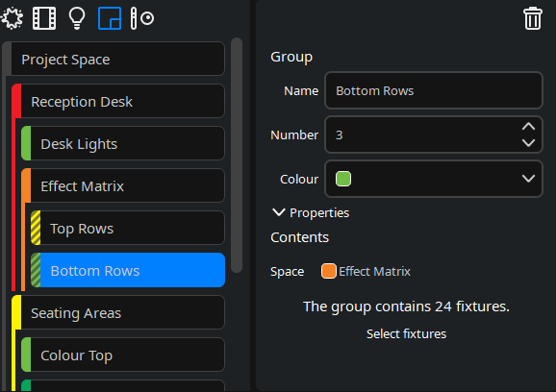Viewport: 556px width, 392px height.
Task: Click the orange Effect Matrix space swatch
Action: pyautogui.click(x=329, y=271)
